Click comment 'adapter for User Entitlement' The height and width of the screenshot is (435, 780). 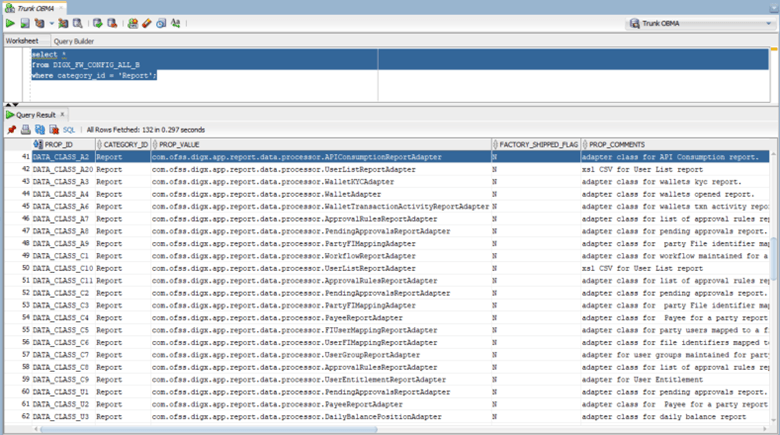click(643, 380)
